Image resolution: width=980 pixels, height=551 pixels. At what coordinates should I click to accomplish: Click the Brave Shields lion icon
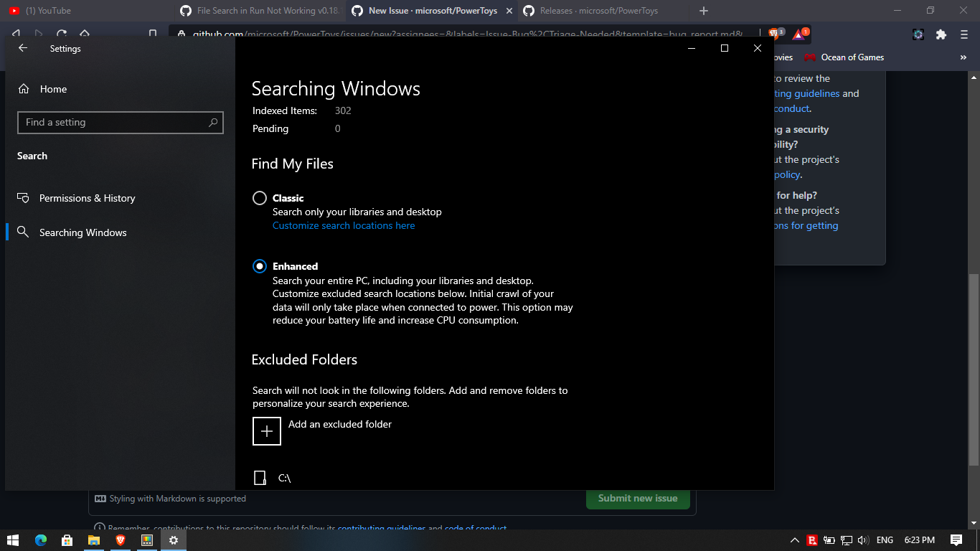pos(773,34)
